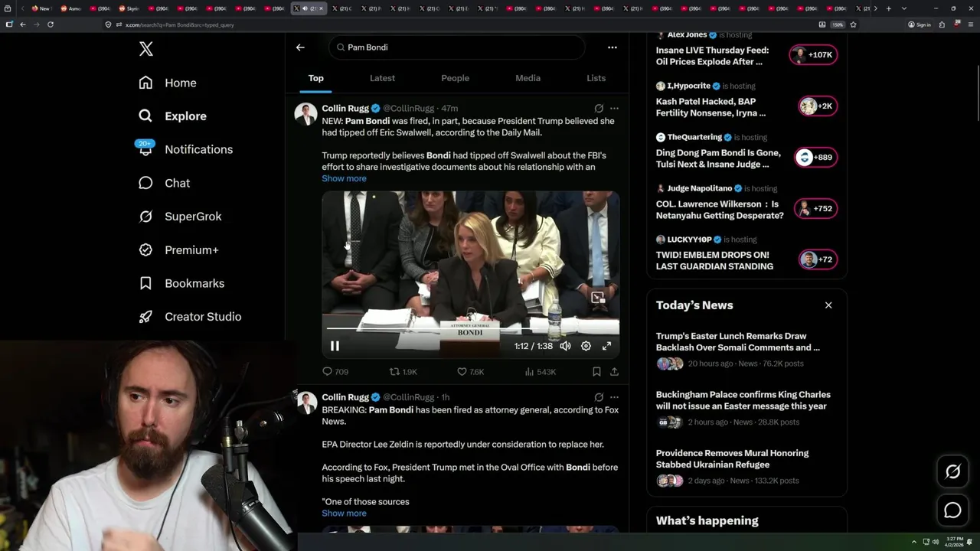Like the post with 7.6K likes
Screen dimensions: 980x551
point(470,372)
